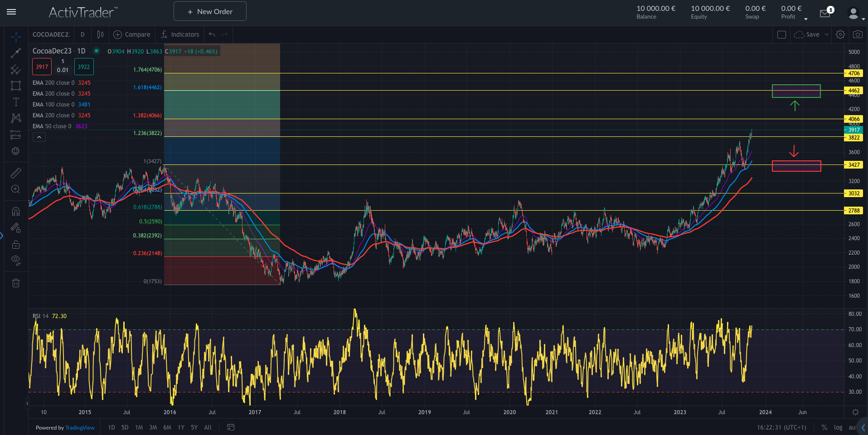Click the trash icon to remove drawings

(x=16, y=283)
